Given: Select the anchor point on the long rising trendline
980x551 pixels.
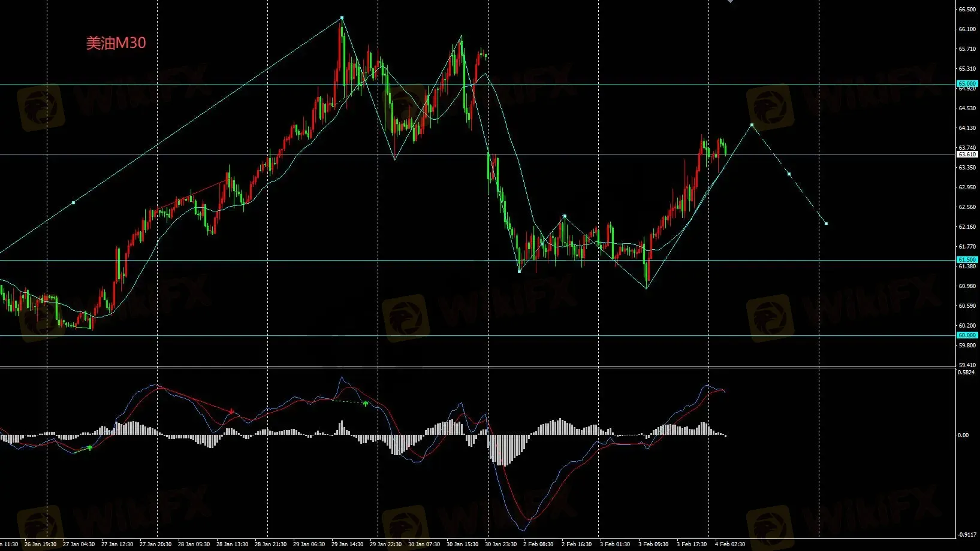Looking at the screenshot, I should coord(73,202).
